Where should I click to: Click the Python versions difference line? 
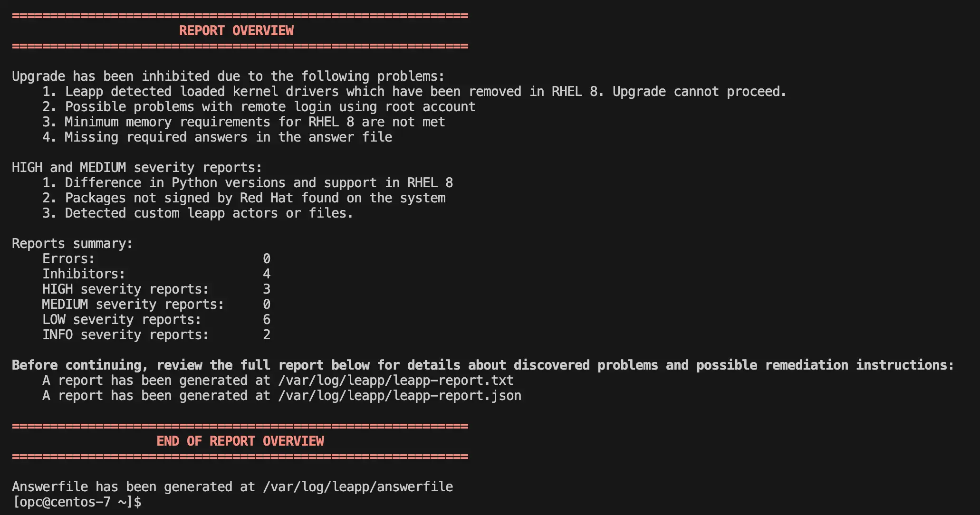(x=248, y=183)
